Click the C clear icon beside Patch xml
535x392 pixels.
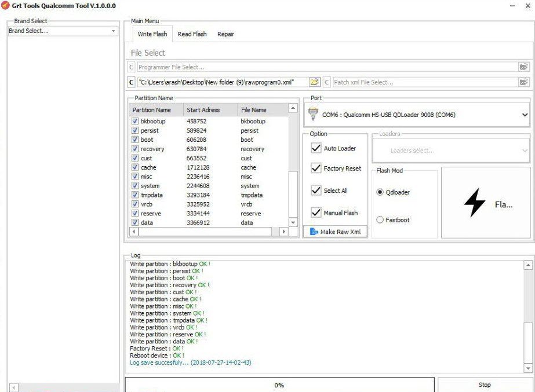[x=327, y=82]
